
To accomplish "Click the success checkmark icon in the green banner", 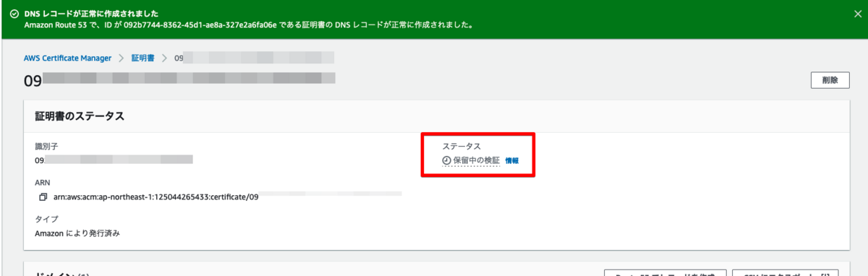I will click(14, 14).
